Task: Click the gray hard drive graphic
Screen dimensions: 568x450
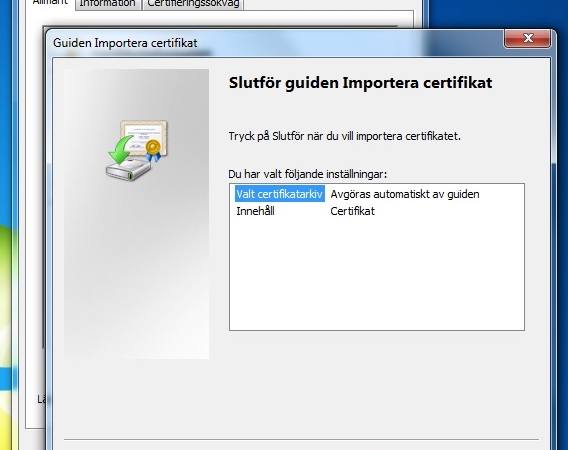Action: pos(128,169)
